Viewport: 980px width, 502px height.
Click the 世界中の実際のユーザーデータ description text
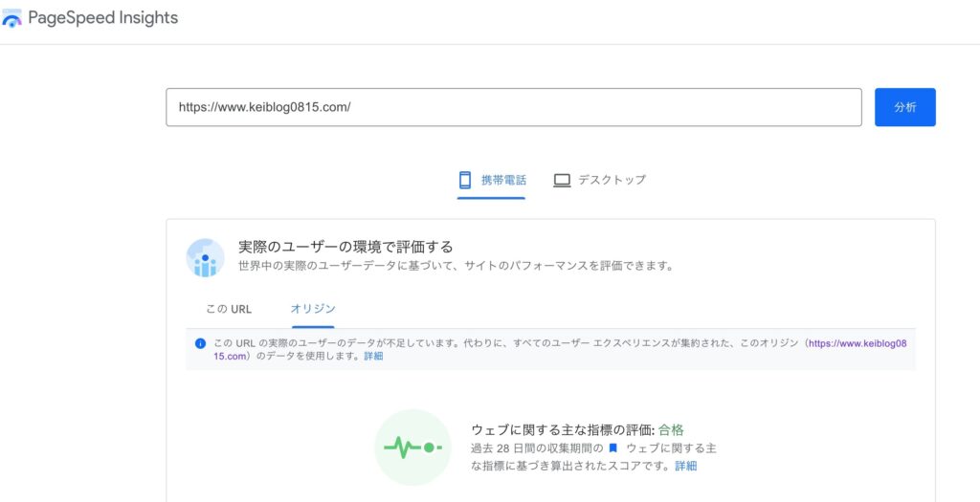tap(457, 267)
